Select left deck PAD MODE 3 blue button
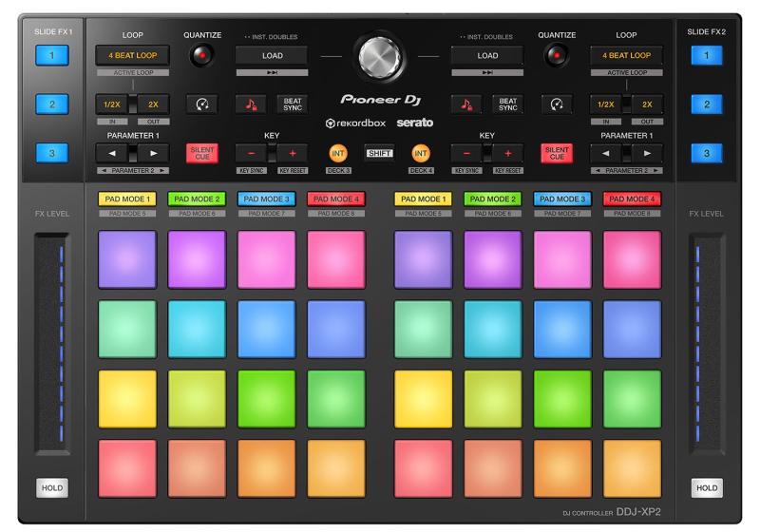 (266, 199)
